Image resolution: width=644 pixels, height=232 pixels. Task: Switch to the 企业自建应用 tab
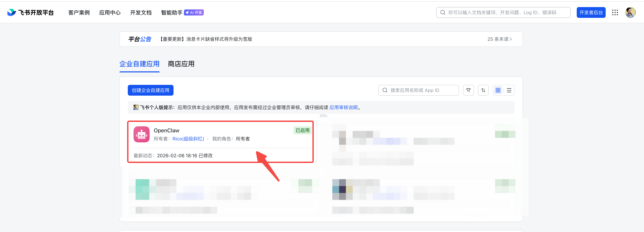point(139,64)
